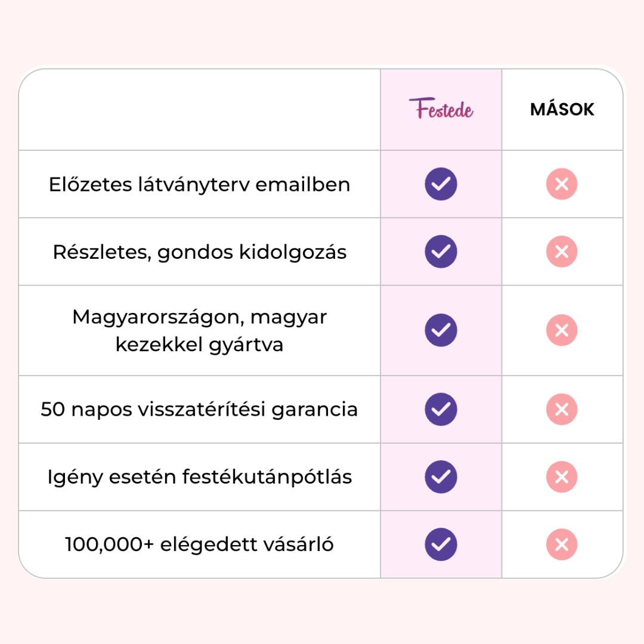Click pink X for Részletes, gondos kidolgozás
The height and width of the screenshot is (644, 644).
562,252
